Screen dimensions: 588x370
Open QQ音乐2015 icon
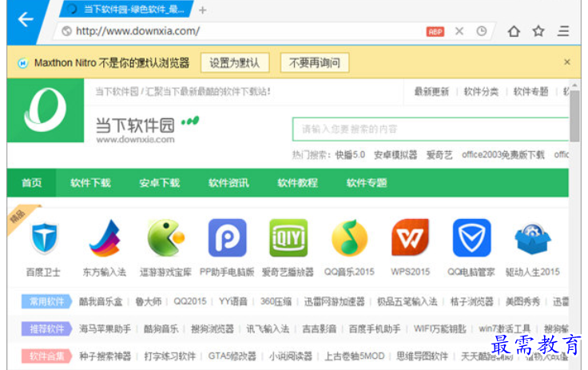349,238
